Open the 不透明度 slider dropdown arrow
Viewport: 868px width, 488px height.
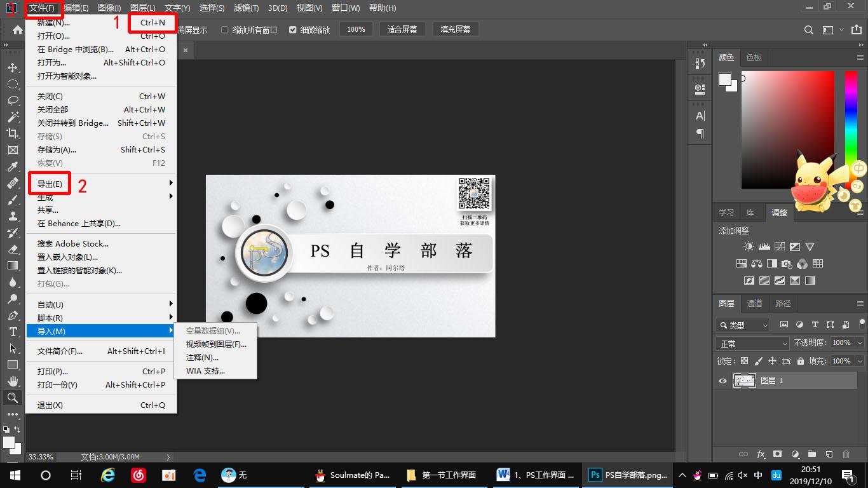coord(860,343)
